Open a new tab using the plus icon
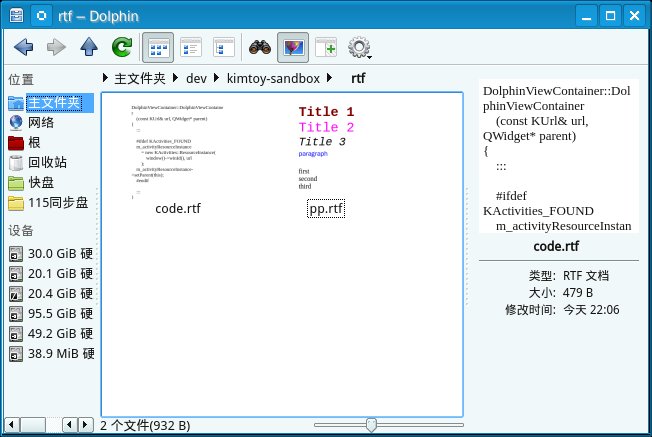Image resolution: width=652 pixels, height=437 pixels. coord(326,47)
